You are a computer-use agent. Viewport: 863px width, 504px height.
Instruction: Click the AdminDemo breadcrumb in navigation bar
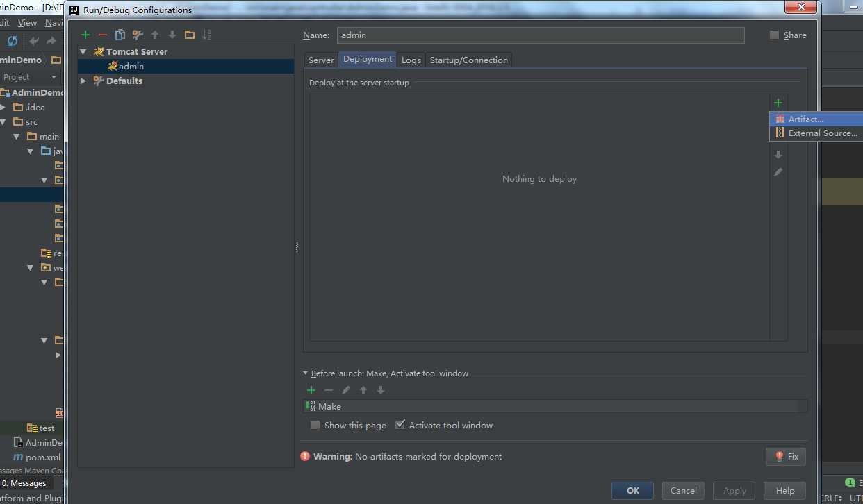pos(21,60)
